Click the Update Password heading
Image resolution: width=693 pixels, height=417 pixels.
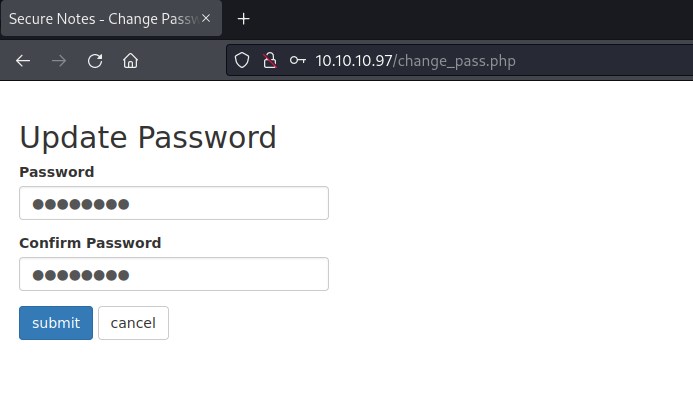click(x=148, y=137)
